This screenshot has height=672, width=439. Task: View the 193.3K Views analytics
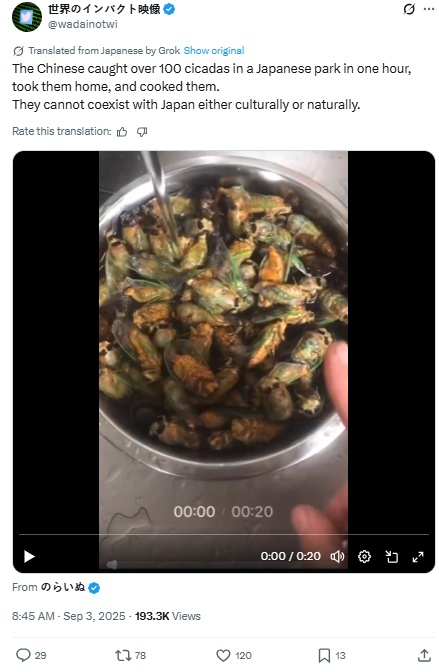point(168,616)
